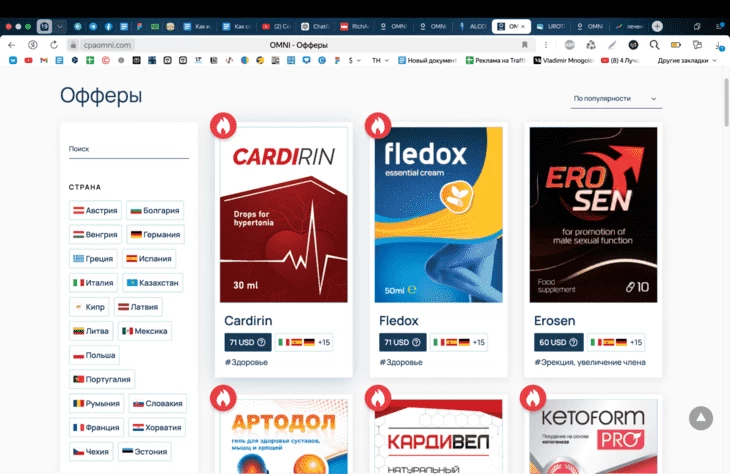Click the magnifying glass extension icon
Screen dimensions: 730x474
(x=654, y=45)
